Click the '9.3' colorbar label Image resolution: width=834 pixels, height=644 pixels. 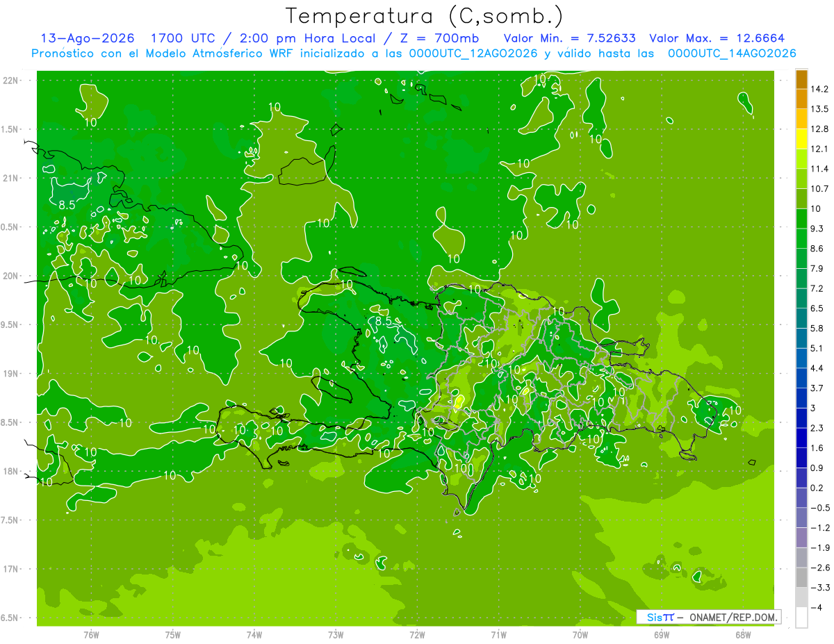coord(817,229)
